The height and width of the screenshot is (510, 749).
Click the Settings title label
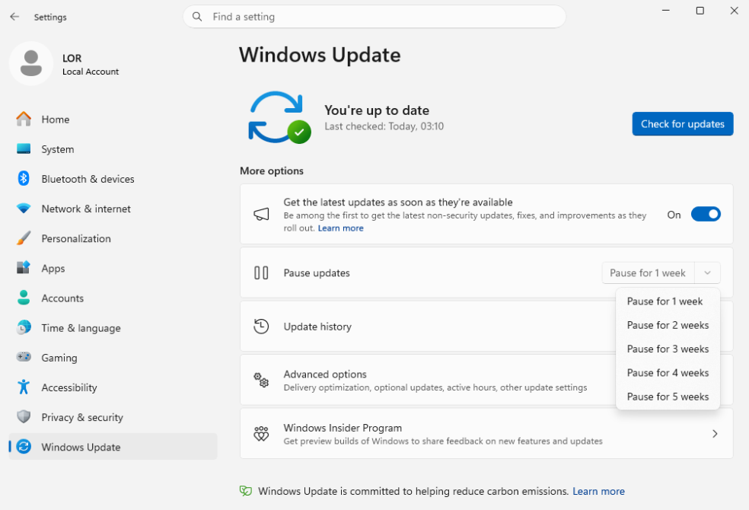coord(50,17)
